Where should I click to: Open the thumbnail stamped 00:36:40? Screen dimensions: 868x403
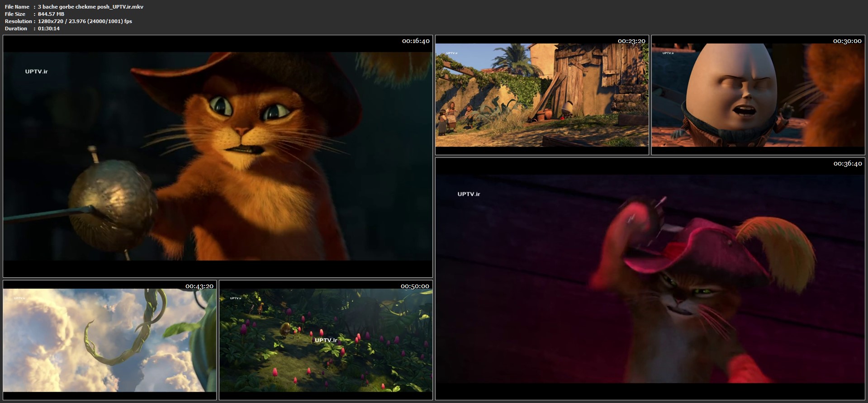[x=650, y=279]
